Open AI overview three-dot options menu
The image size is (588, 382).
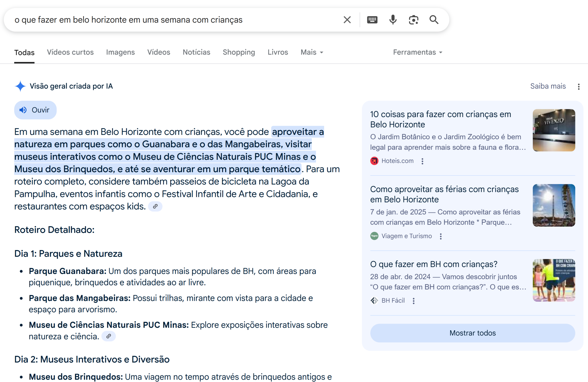coord(579,86)
